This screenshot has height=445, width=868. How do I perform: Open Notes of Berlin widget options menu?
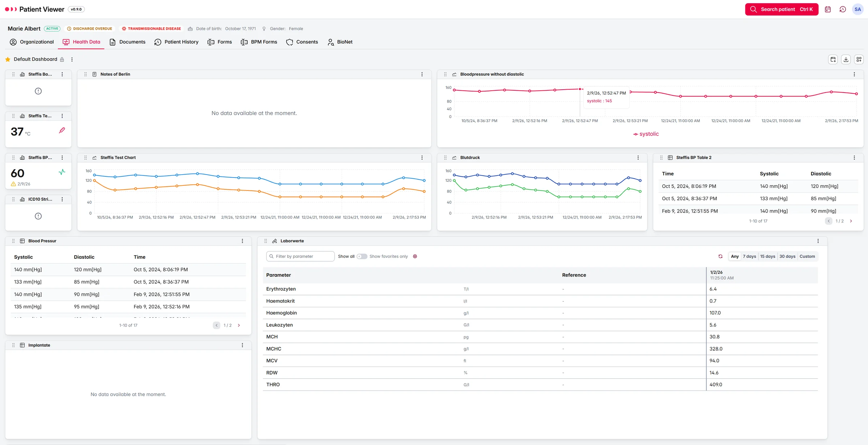(422, 74)
